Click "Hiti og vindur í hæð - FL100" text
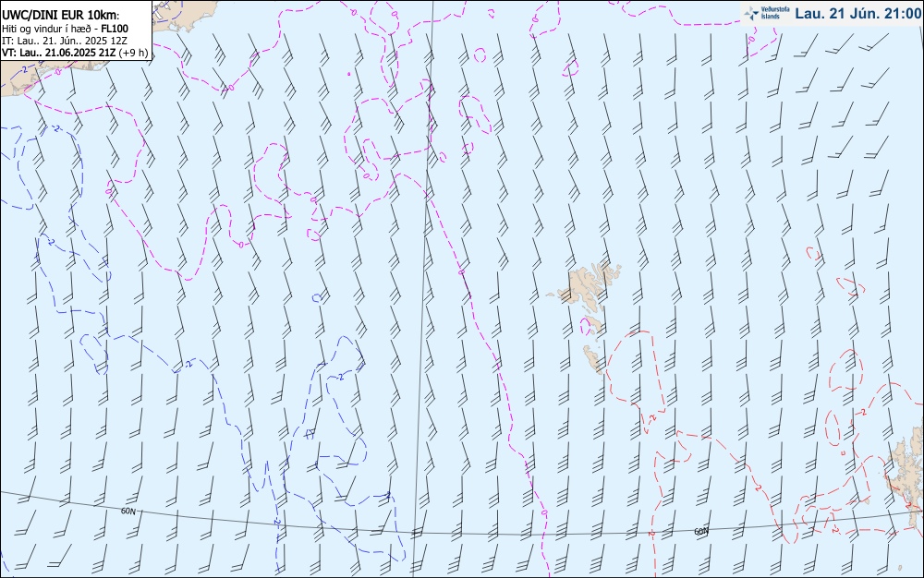The height and width of the screenshot is (578, 924). coord(65,29)
